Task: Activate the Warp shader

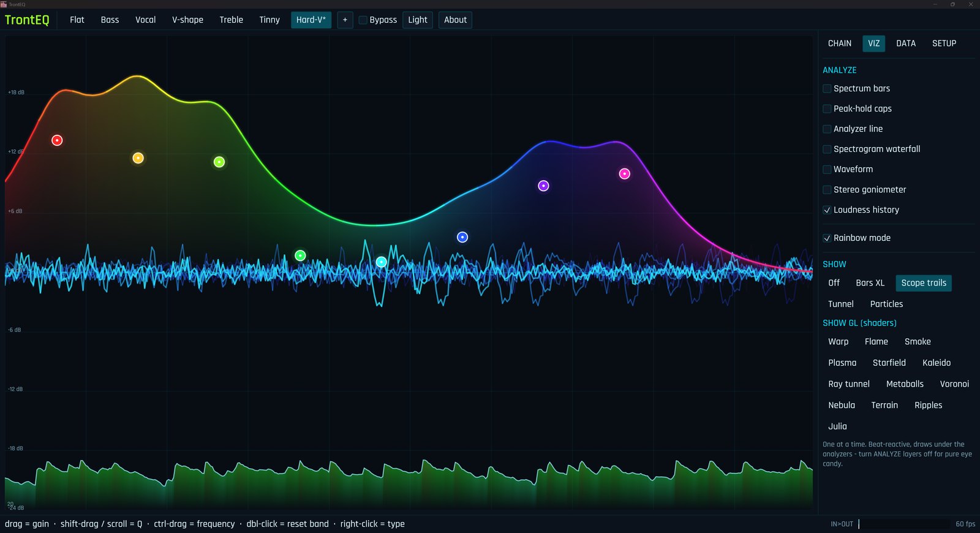Action: (x=839, y=342)
